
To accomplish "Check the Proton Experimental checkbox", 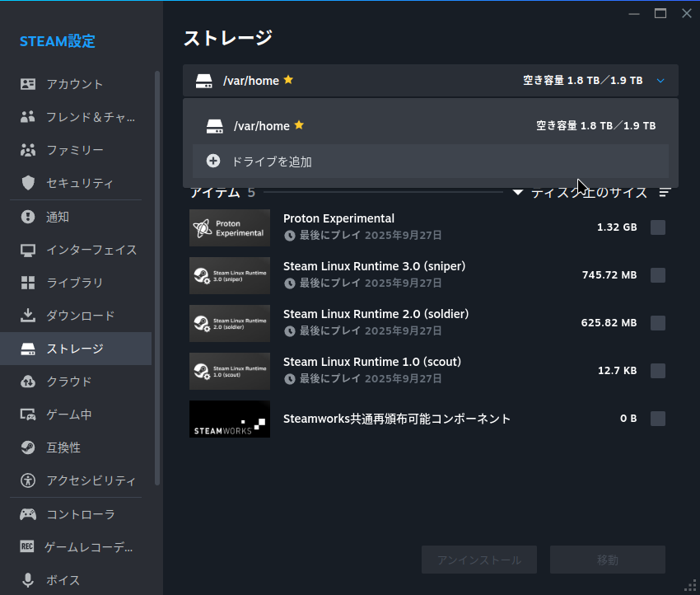I will [658, 227].
